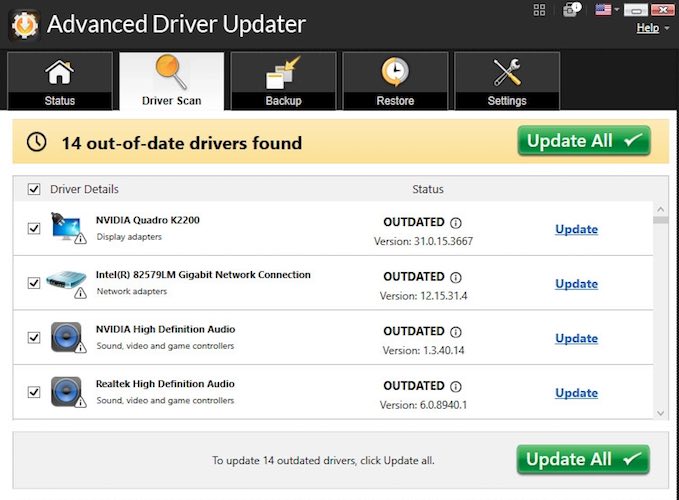The height and width of the screenshot is (500, 679).
Task: Click the scrollbar up arrow in driver list
Action: pyautogui.click(x=660, y=210)
